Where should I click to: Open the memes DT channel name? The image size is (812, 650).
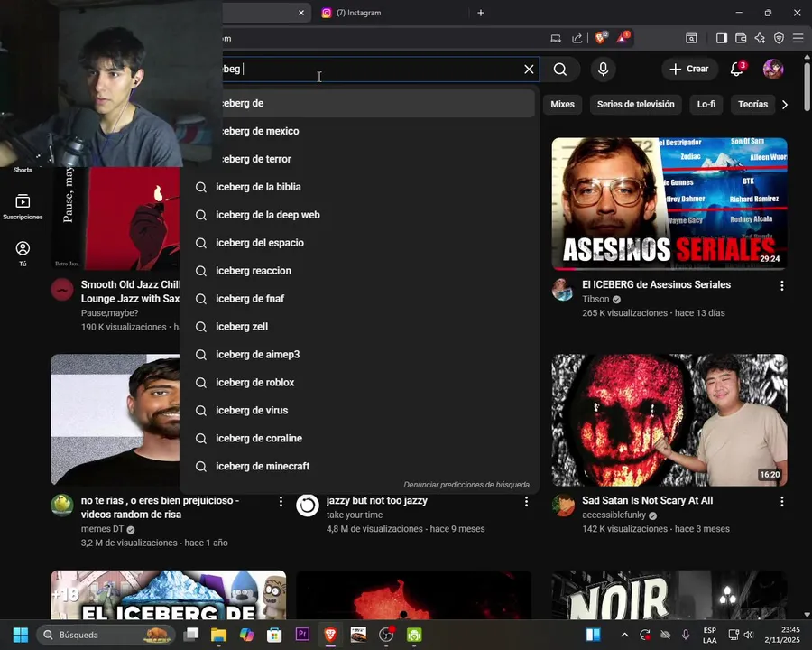(x=102, y=529)
